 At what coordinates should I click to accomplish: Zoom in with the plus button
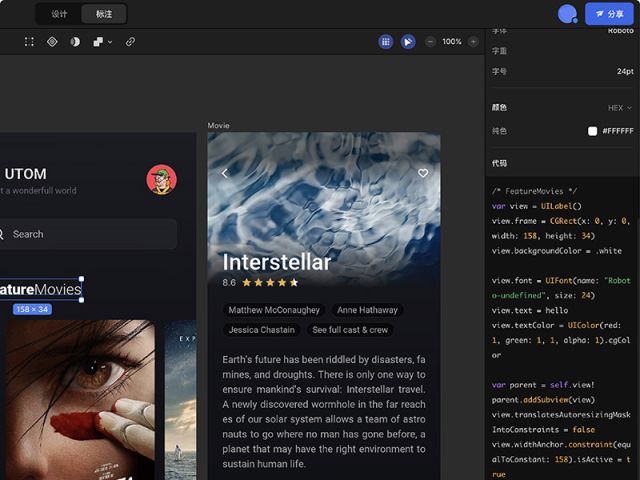pyautogui.click(x=473, y=42)
